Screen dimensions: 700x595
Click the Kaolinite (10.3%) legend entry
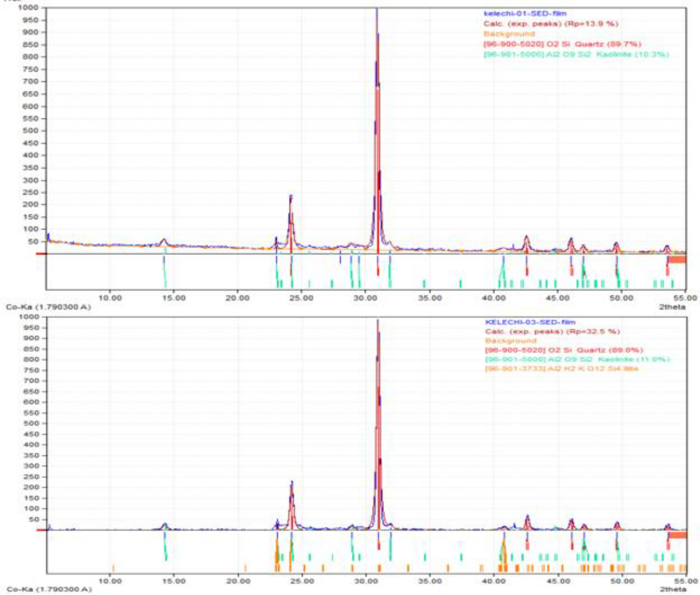pyautogui.click(x=576, y=54)
